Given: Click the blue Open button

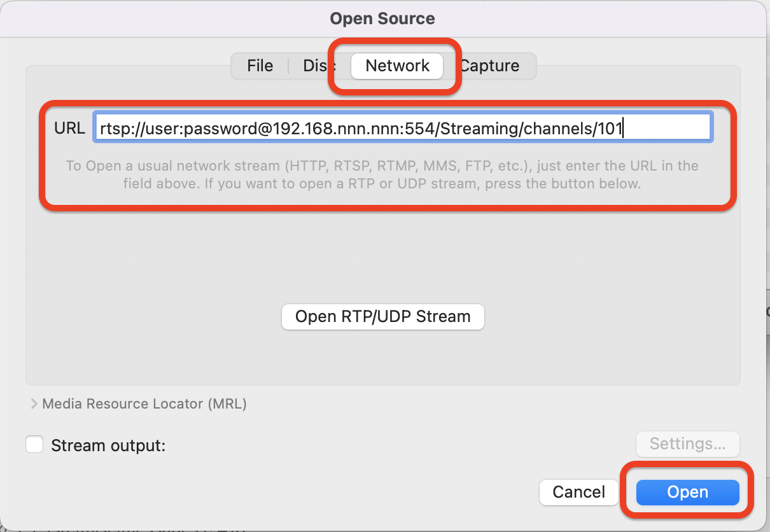Looking at the screenshot, I should pos(687,492).
